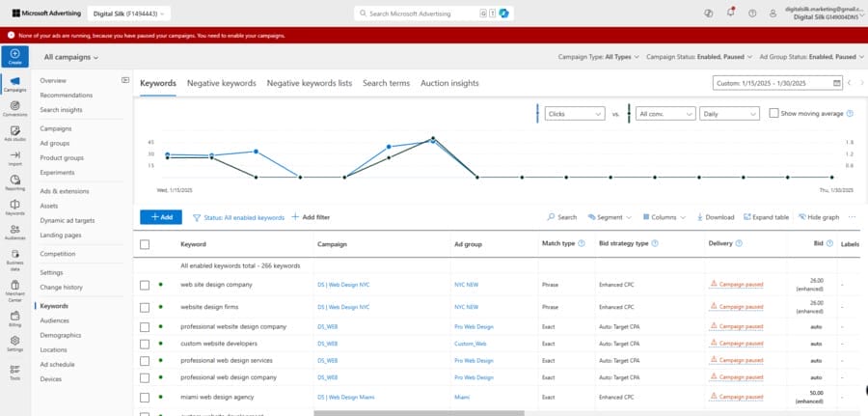The height and width of the screenshot is (416, 868).
Task: Open Campaigns in left icon rail
Action: tap(14, 84)
